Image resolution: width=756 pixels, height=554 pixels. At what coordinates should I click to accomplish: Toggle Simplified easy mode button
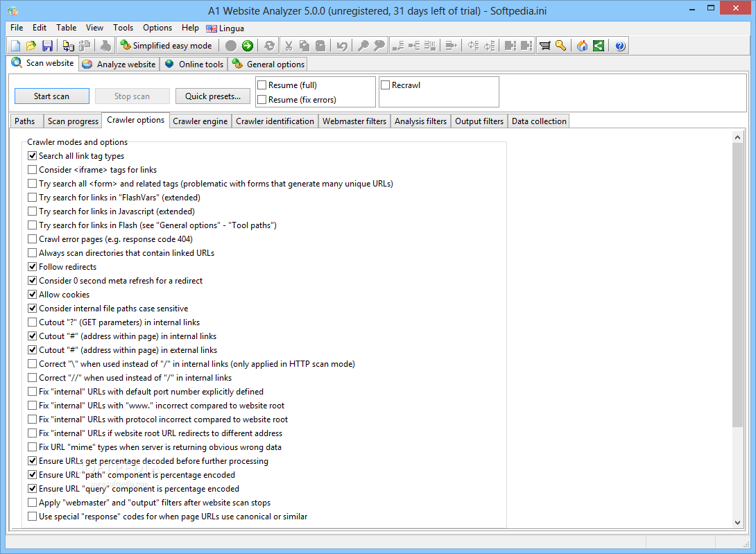pos(166,46)
